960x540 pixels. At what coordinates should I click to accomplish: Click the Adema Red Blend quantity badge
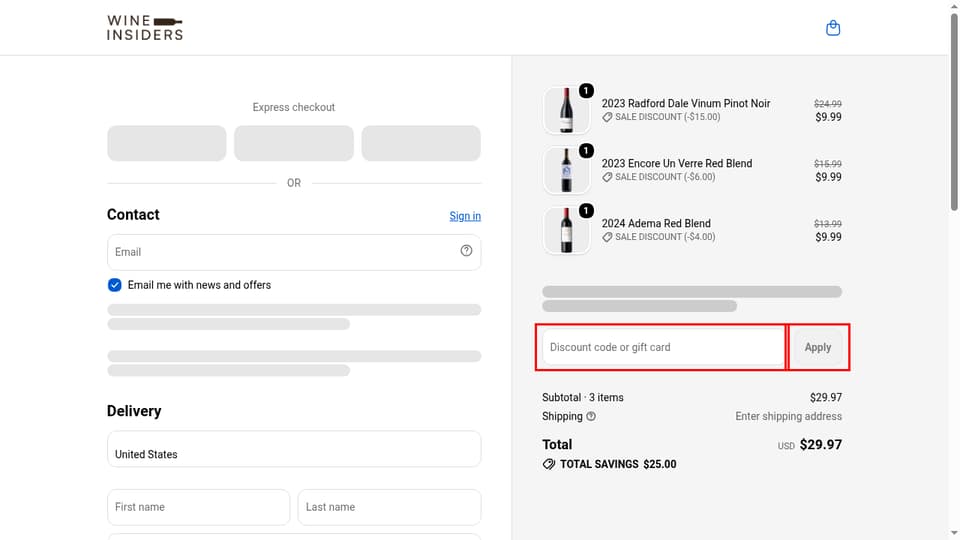click(x=586, y=211)
